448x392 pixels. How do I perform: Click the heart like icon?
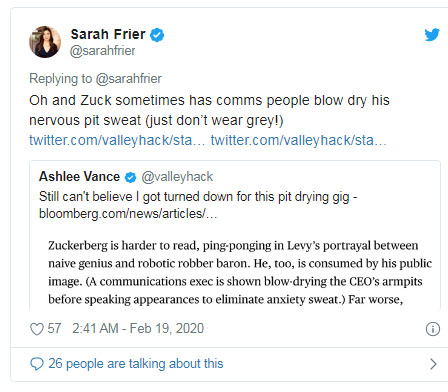pyautogui.click(x=37, y=329)
